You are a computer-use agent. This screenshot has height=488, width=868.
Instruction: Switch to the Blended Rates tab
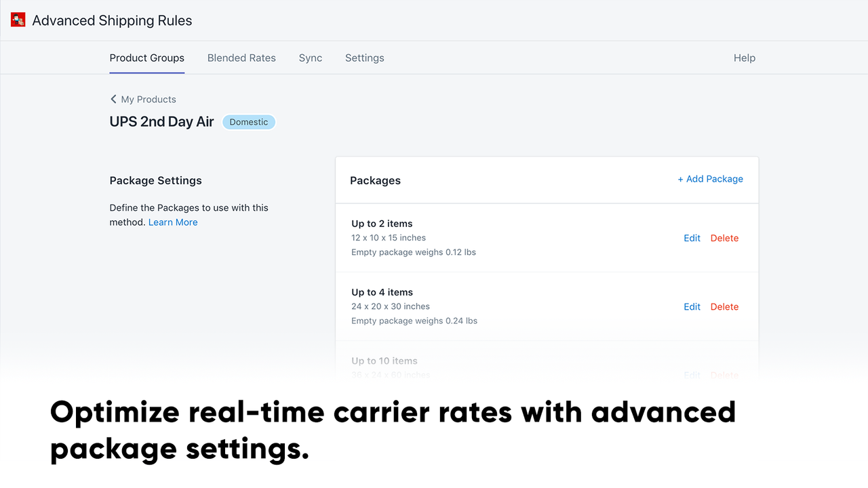(x=241, y=58)
